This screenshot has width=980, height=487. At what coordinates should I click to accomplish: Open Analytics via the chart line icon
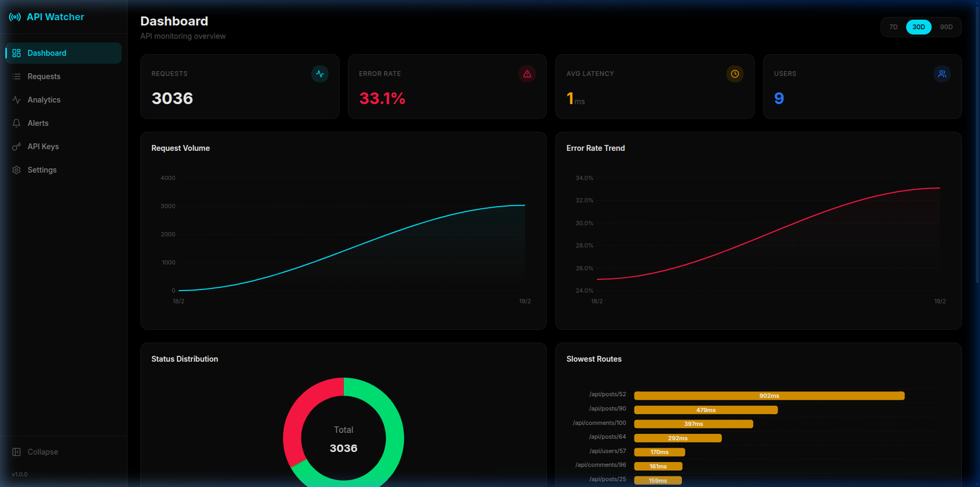16,99
